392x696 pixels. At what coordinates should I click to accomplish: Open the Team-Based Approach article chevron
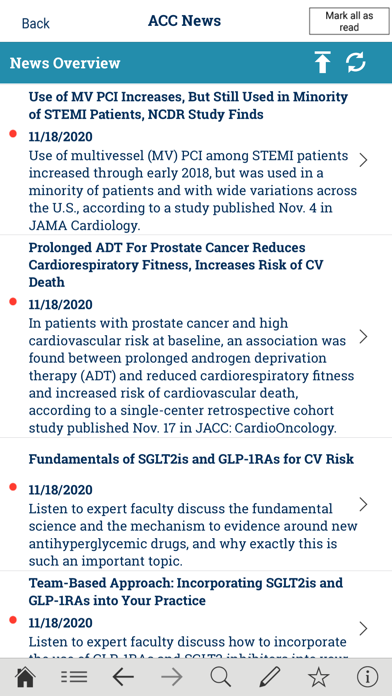363,628
